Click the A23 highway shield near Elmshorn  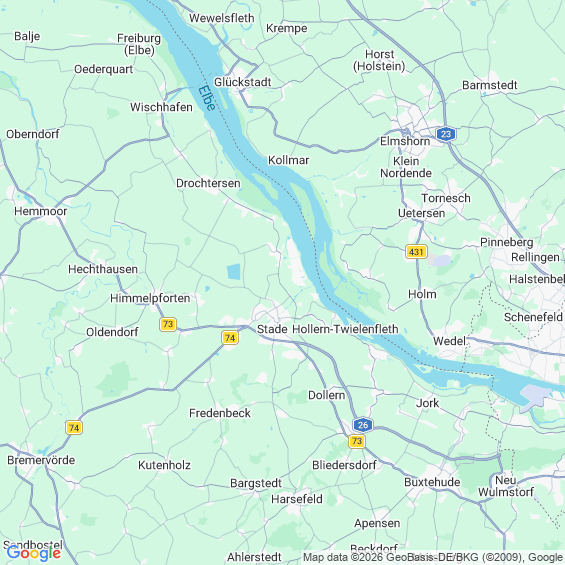coord(446,134)
